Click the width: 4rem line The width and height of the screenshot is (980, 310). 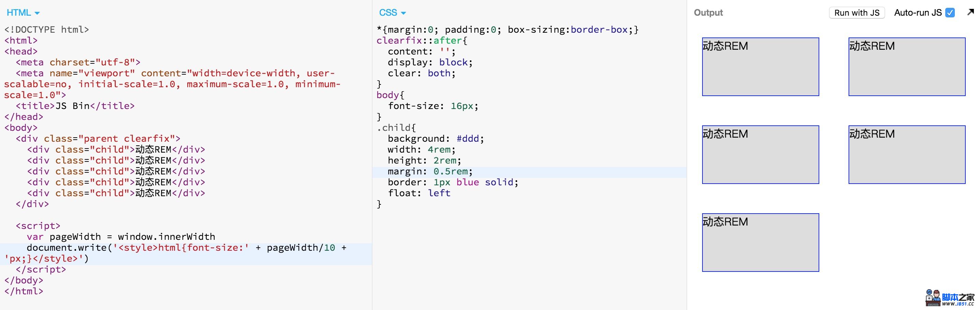click(422, 150)
